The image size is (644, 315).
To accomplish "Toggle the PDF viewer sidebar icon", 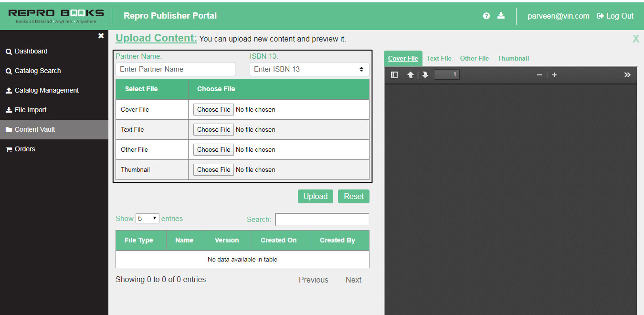I will click(394, 75).
